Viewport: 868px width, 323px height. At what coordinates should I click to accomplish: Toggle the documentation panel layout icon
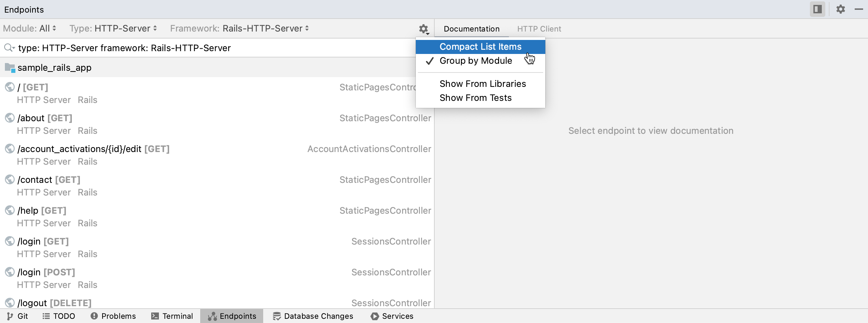(817, 9)
